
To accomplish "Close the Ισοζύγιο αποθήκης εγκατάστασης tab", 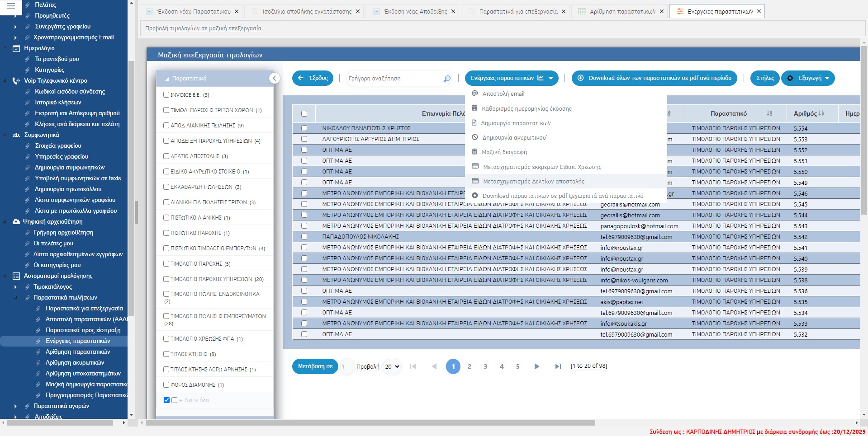I will pyautogui.click(x=358, y=12).
